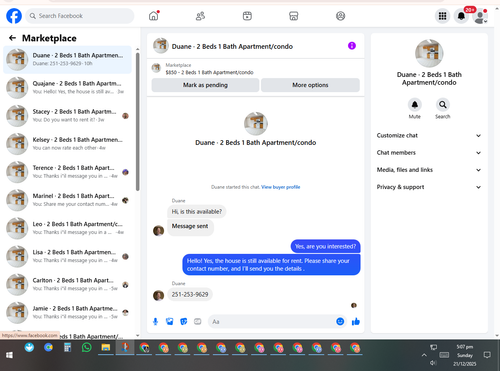Click the listing thumbnail in chat header
Screen dimensions: 500x371
click(x=161, y=46)
